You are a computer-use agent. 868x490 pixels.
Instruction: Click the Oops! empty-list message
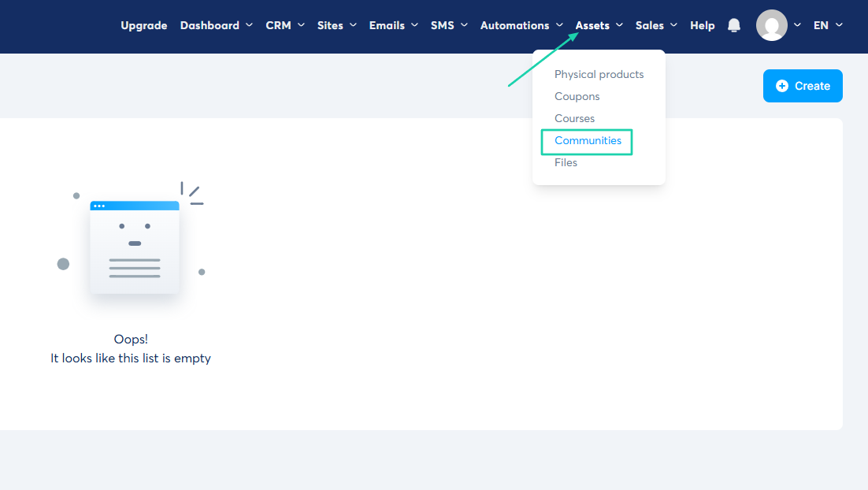pos(131,339)
